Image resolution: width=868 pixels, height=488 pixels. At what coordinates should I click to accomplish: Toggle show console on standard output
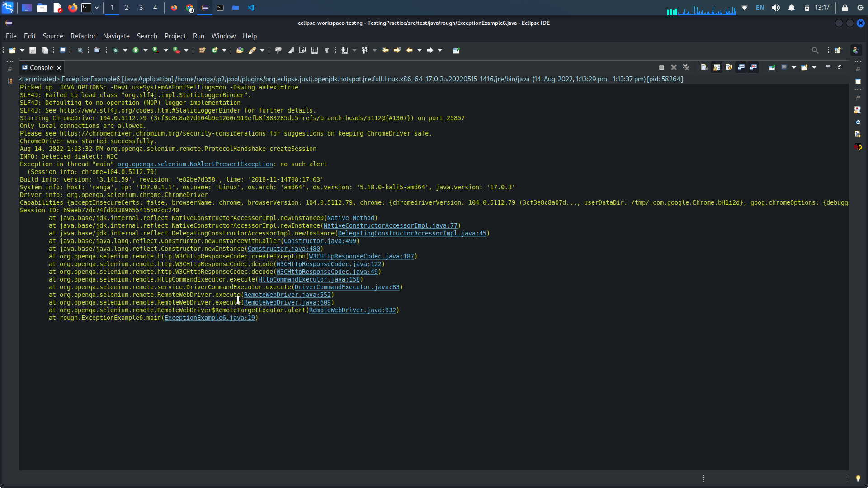pos(741,67)
